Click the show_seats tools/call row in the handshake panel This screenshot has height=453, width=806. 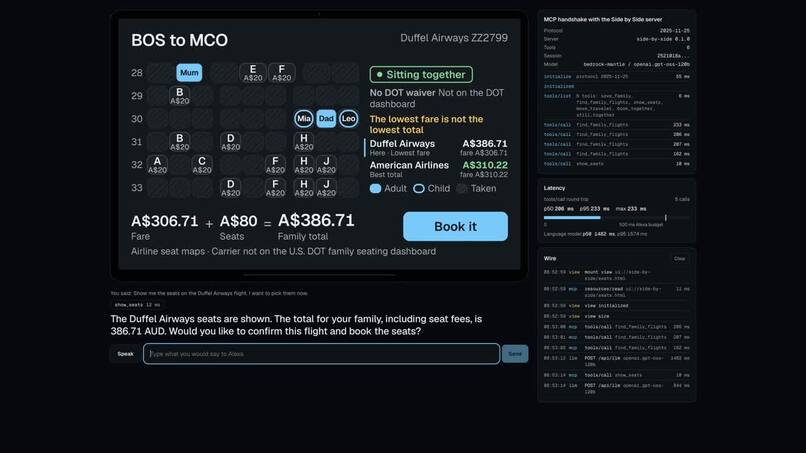click(616, 164)
